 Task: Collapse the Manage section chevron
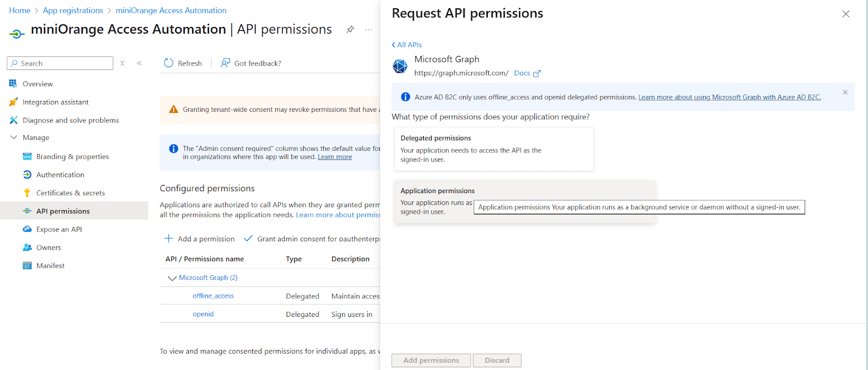[x=14, y=138]
